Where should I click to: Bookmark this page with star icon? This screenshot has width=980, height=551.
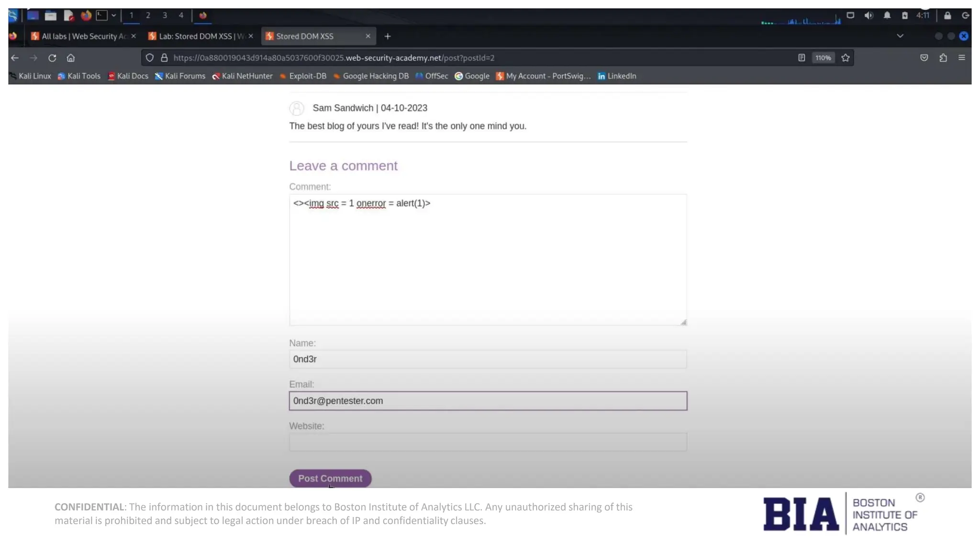[846, 58]
